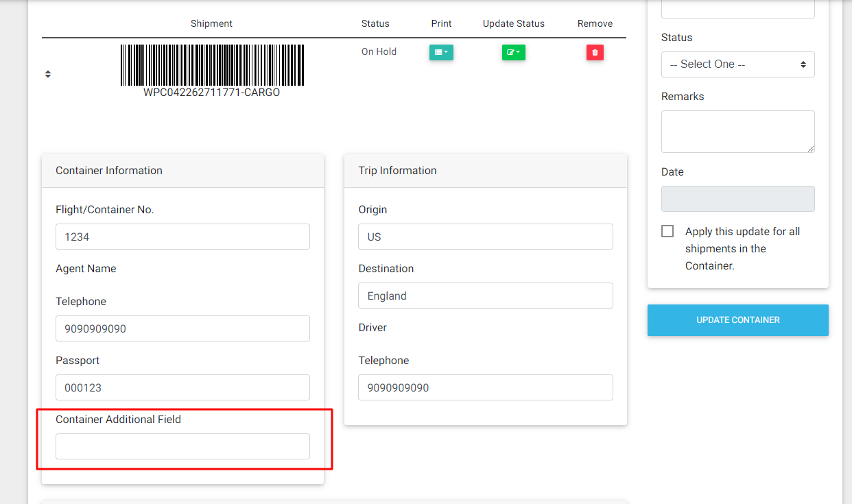Click the red trash Remove button
The width and height of the screenshot is (852, 504).
pos(595,52)
